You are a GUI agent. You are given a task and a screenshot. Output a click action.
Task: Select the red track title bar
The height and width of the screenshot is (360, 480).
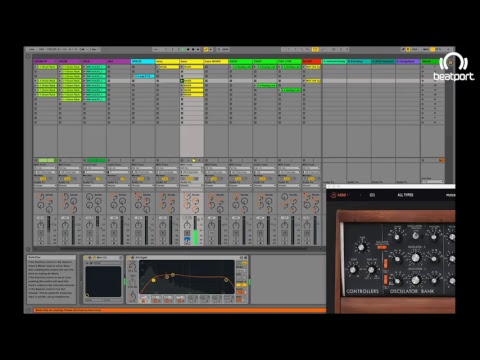[x=312, y=62]
